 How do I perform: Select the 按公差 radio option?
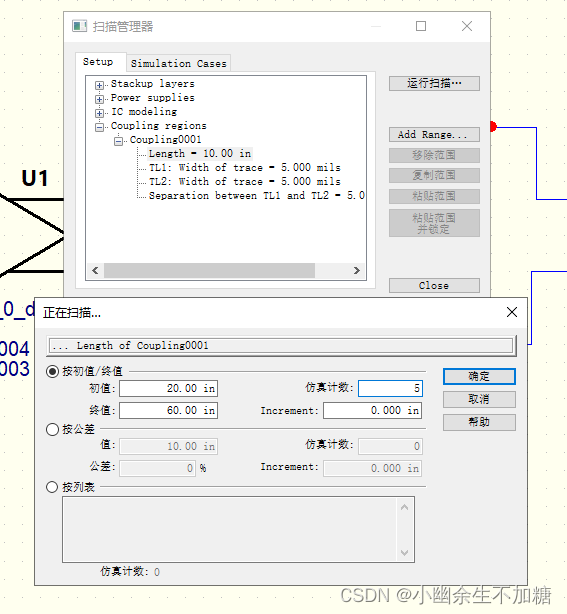(52, 430)
